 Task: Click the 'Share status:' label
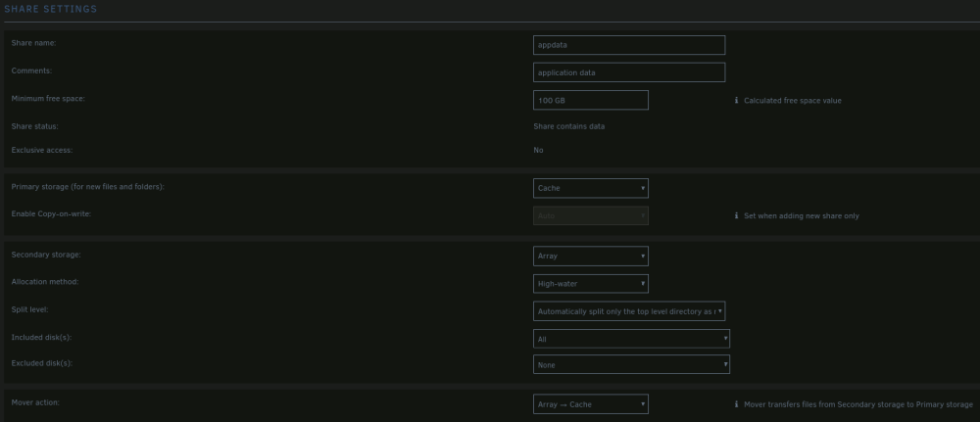point(34,126)
